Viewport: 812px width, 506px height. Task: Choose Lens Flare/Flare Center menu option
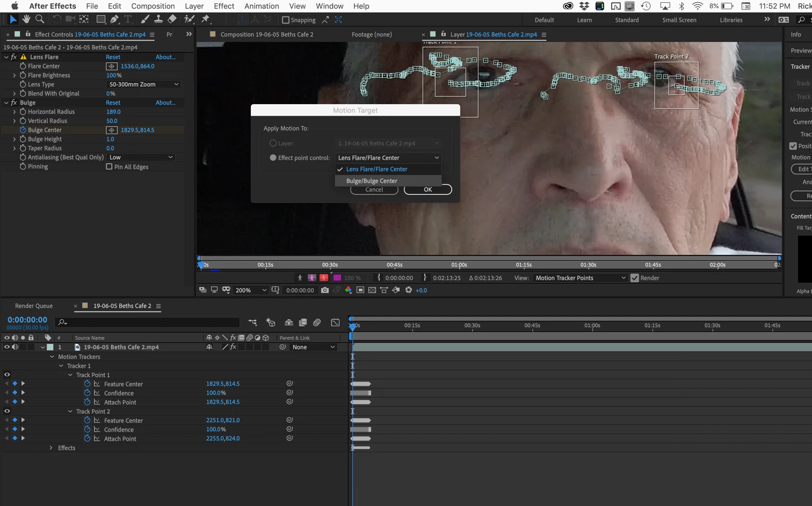click(x=388, y=169)
